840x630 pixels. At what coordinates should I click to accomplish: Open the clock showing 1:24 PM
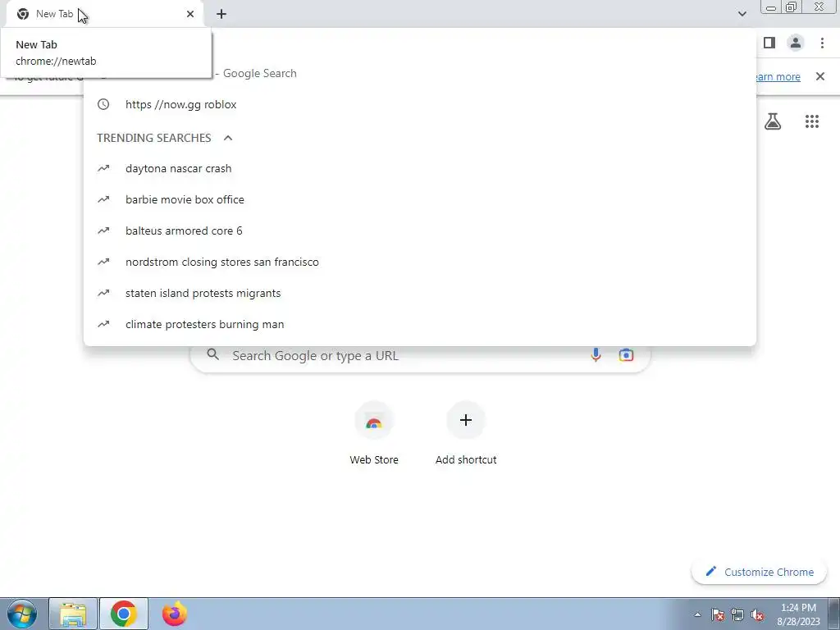[x=798, y=614]
